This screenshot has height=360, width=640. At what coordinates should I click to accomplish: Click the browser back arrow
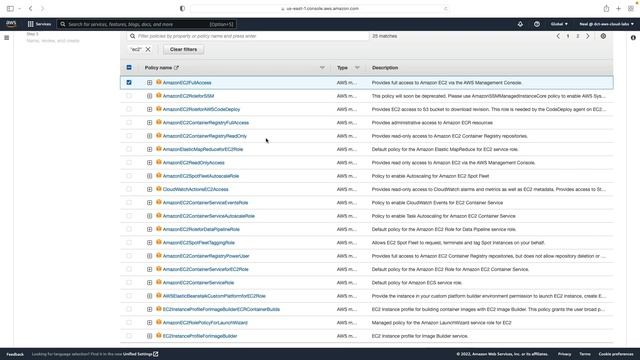point(31,8)
